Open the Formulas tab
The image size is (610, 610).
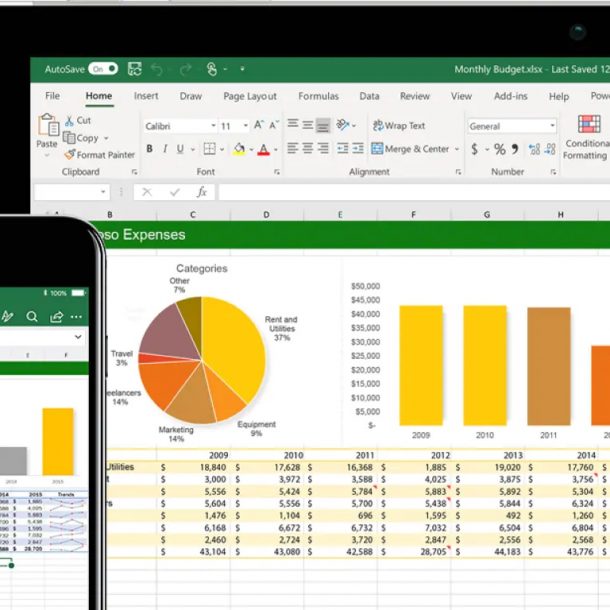click(318, 96)
